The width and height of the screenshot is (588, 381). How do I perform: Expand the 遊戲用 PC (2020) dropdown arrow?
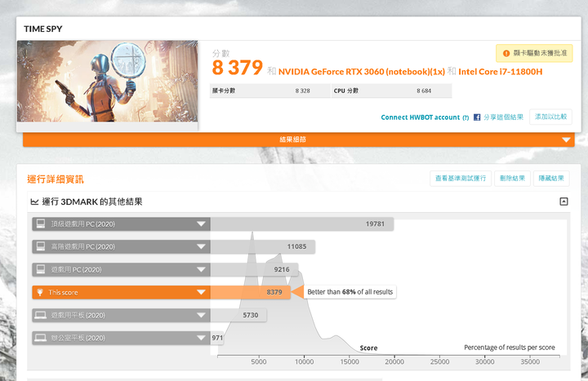(201, 270)
